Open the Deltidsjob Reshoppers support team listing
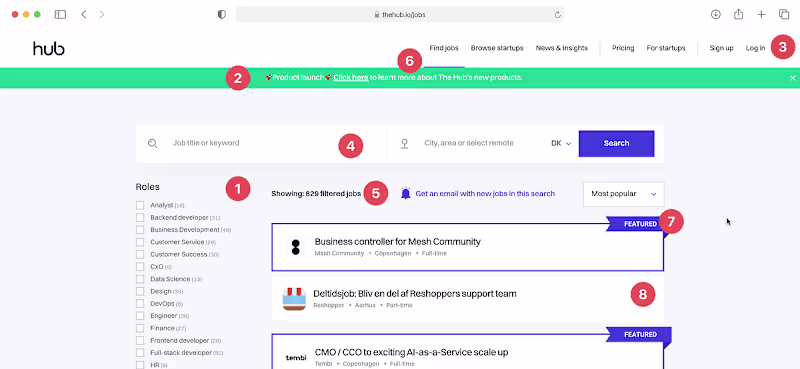 click(x=415, y=293)
